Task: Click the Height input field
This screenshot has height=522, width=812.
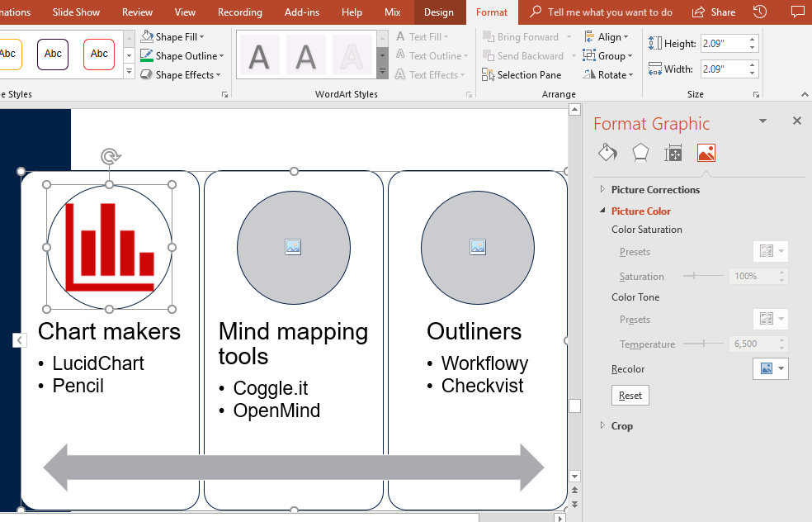Action: (723, 44)
